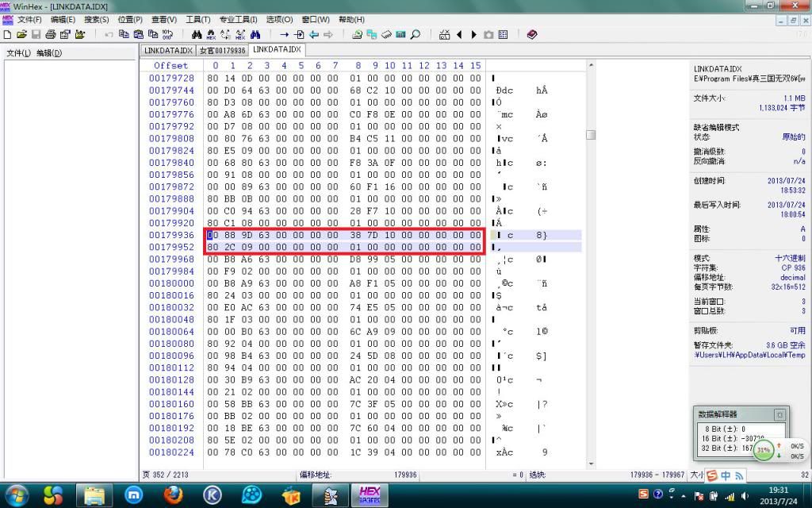Click the Go to offset arrow icon
Image resolution: width=812 pixels, height=508 pixels.
tap(284, 35)
